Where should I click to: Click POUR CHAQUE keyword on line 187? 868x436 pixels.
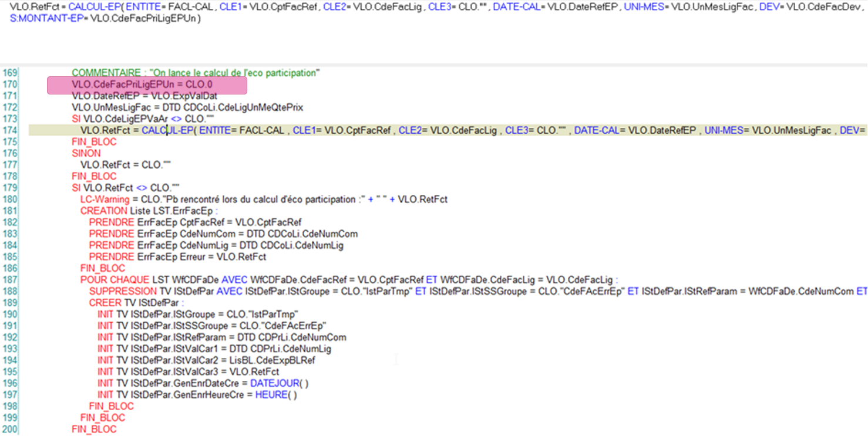click(x=115, y=280)
